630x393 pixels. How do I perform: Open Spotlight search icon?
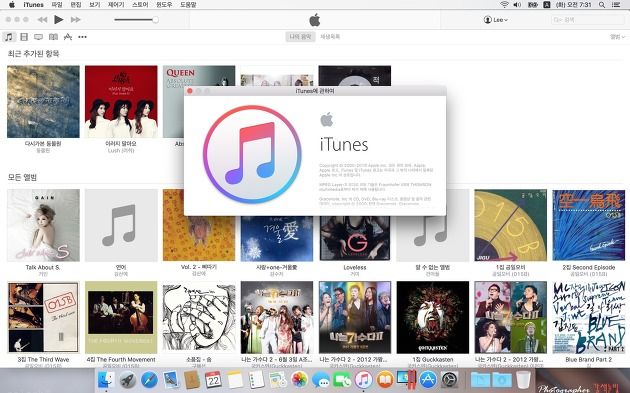click(x=601, y=5)
